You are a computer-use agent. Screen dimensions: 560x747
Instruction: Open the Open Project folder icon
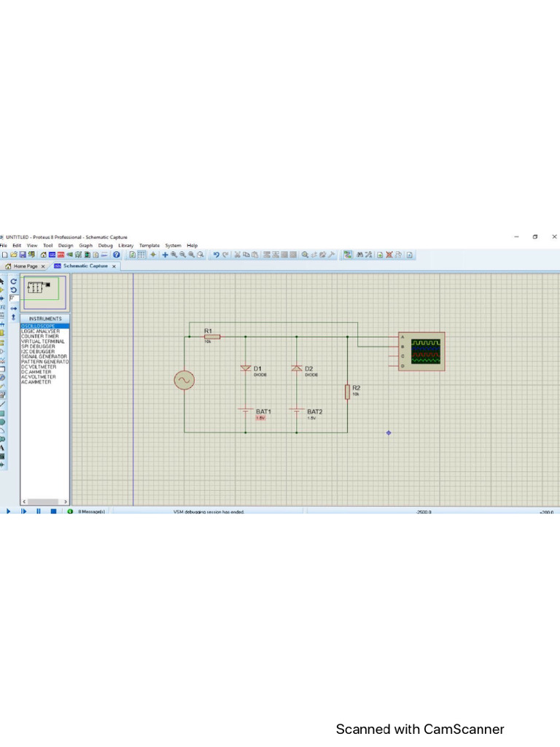14,255
